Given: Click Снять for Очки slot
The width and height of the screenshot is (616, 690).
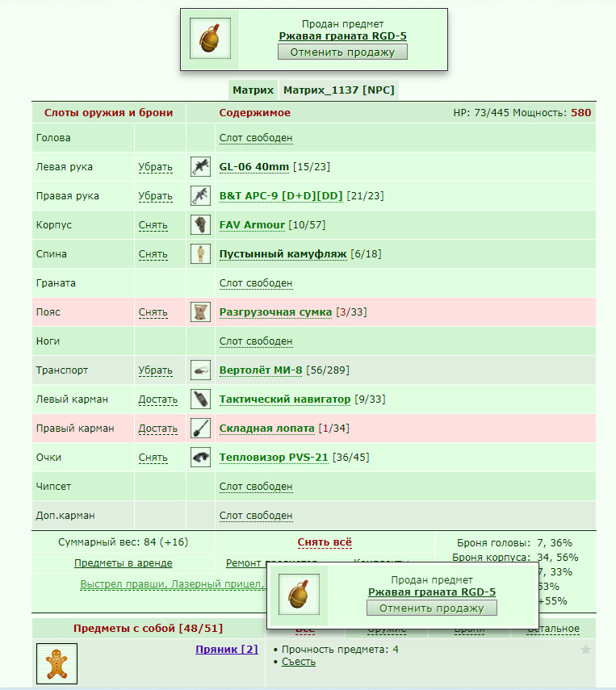Looking at the screenshot, I should [153, 458].
